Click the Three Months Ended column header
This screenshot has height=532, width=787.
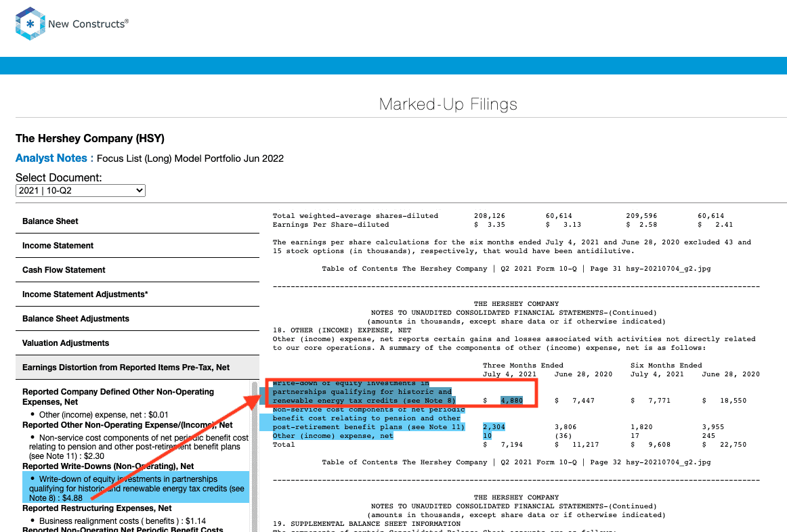(x=523, y=365)
